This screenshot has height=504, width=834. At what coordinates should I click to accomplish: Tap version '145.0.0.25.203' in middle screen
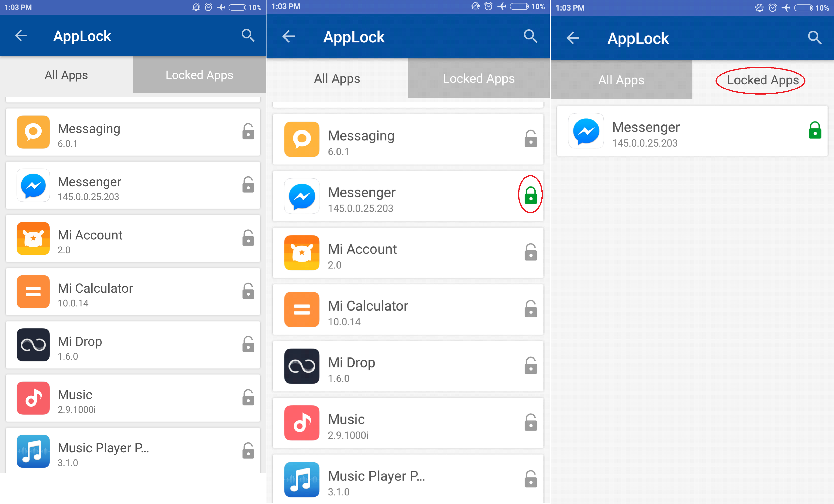361,208
